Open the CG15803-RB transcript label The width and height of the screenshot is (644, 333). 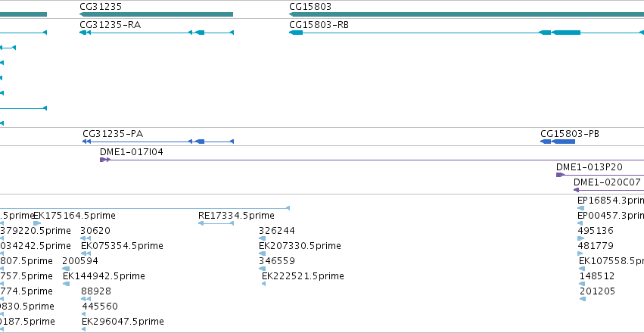point(319,25)
